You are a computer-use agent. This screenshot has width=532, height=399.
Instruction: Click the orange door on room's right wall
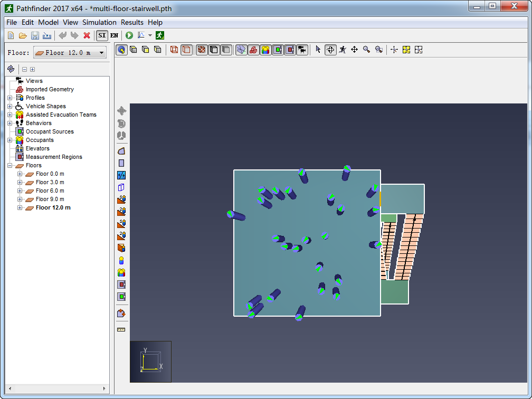[x=381, y=199]
